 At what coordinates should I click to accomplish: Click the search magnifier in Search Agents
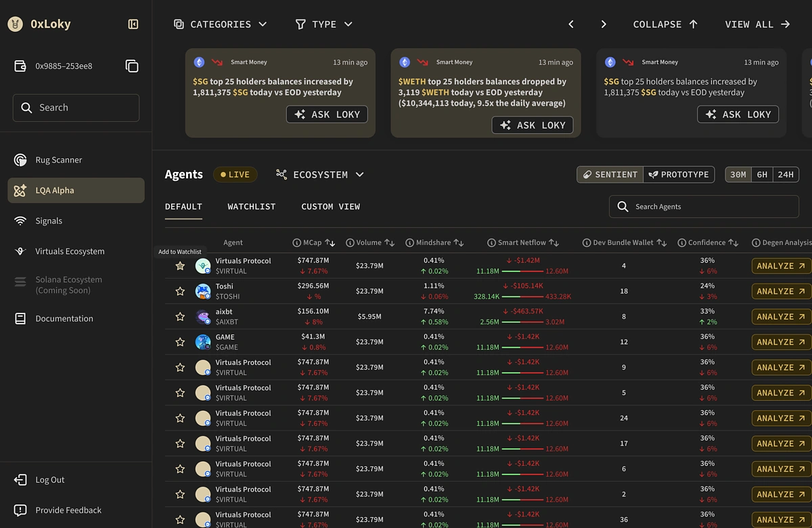pos(623,206)
